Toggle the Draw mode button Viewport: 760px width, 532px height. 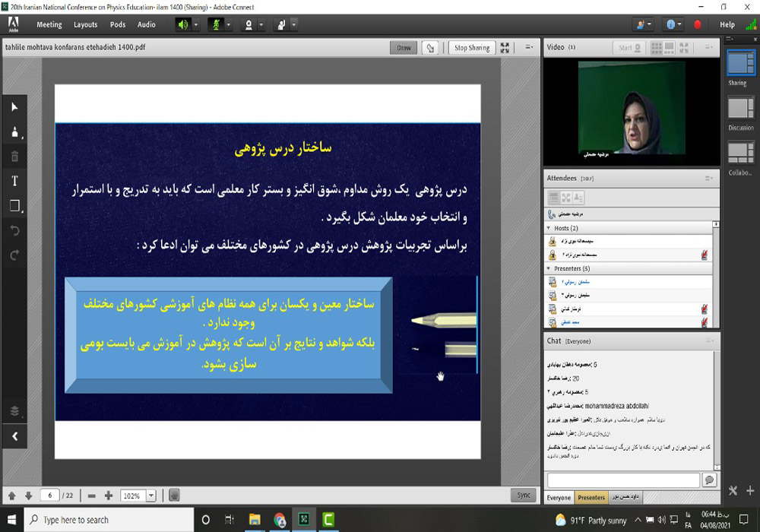click(404, 48)
